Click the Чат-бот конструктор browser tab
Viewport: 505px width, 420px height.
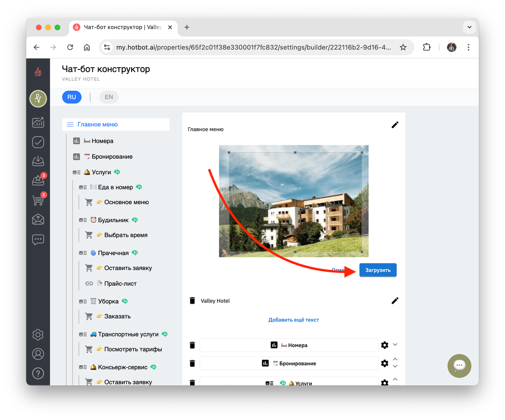pos(123,27)
